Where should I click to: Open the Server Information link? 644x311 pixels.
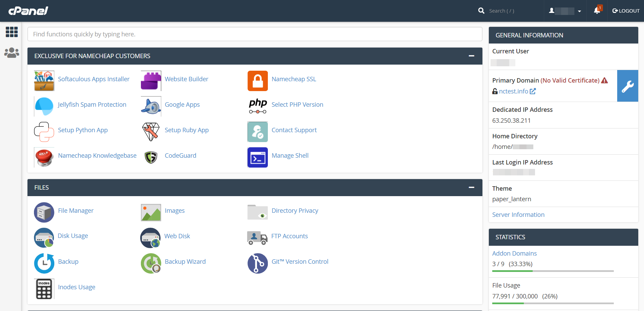[x=518, y=214]
